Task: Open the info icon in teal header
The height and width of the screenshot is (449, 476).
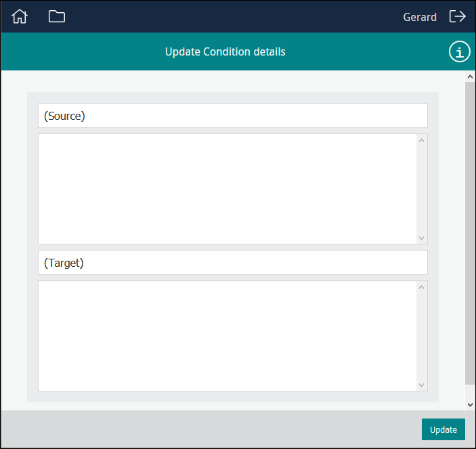Action: [x=460, y=52]
